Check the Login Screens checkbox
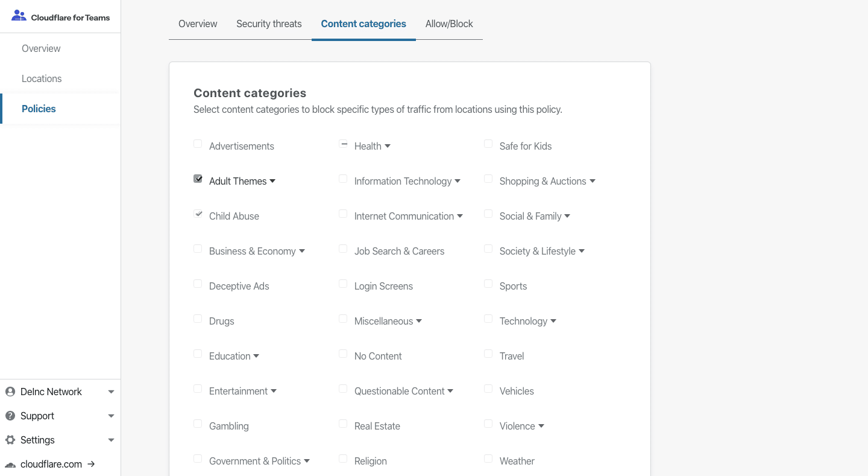Screen dimensions: 868x476 tap(343, 284)
